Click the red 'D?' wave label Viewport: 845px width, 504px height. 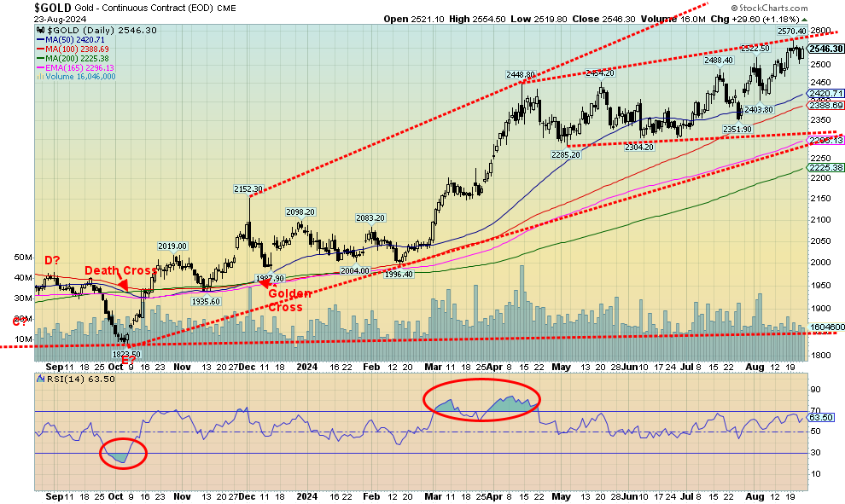[x=54, y=260]
